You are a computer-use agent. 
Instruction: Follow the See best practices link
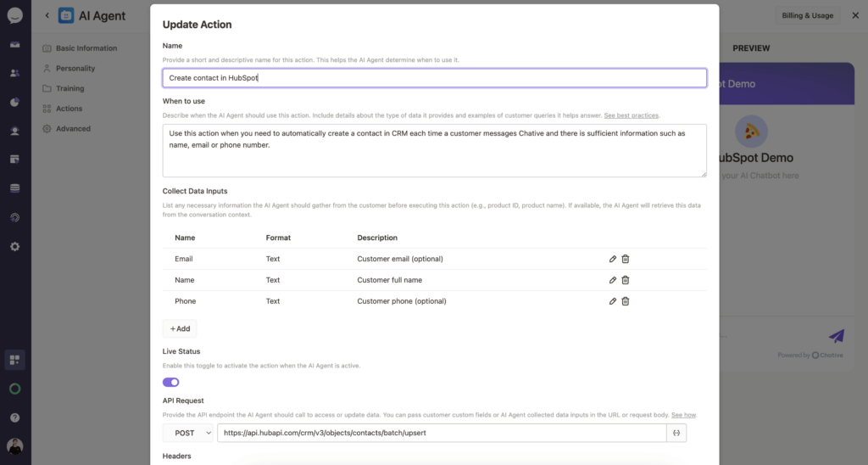[631, 115]
